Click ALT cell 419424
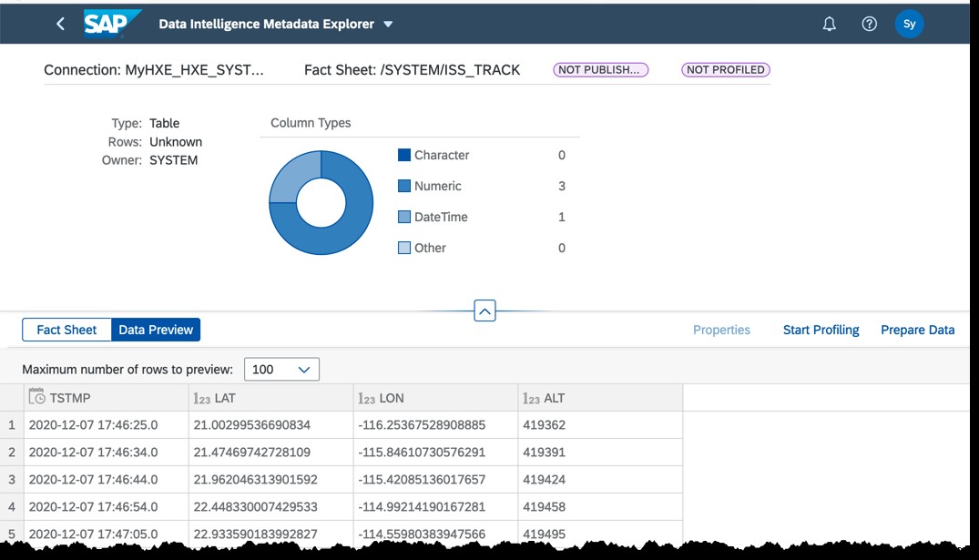This screenshot has height=560, width=979. (601, 480)
